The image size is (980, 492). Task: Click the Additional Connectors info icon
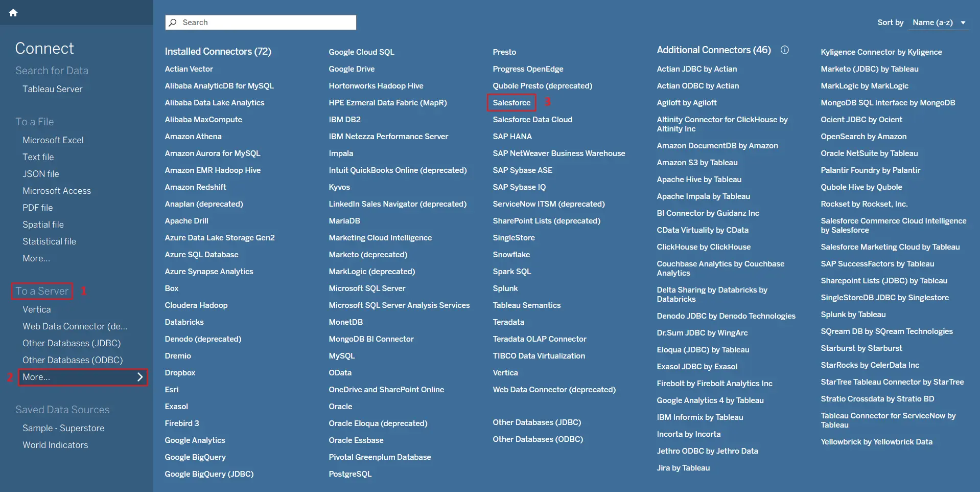point(785,50)
